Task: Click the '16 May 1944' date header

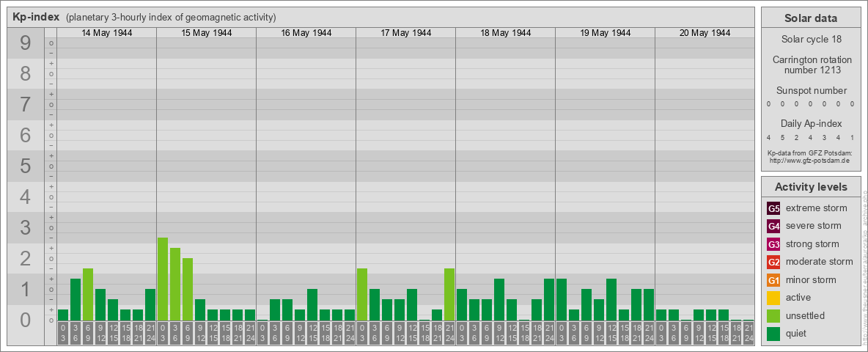Action: [306, 33]
